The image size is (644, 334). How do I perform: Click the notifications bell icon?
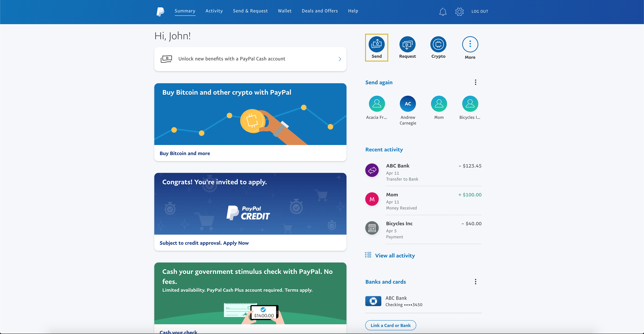tap(443, 12)
